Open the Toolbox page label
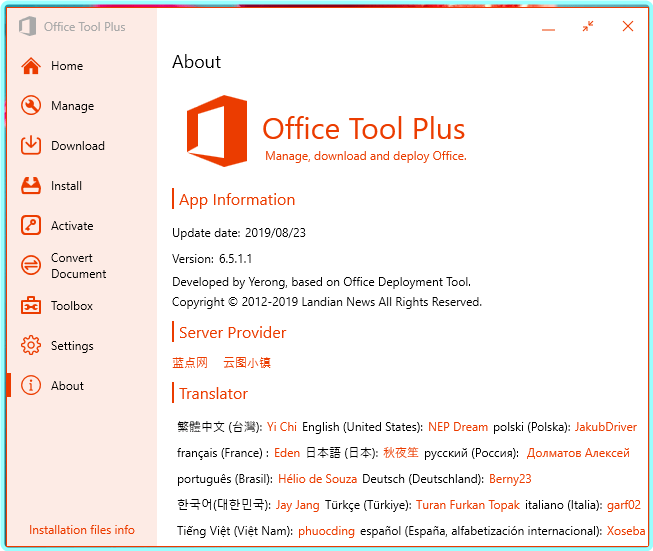 coord(72,306)
